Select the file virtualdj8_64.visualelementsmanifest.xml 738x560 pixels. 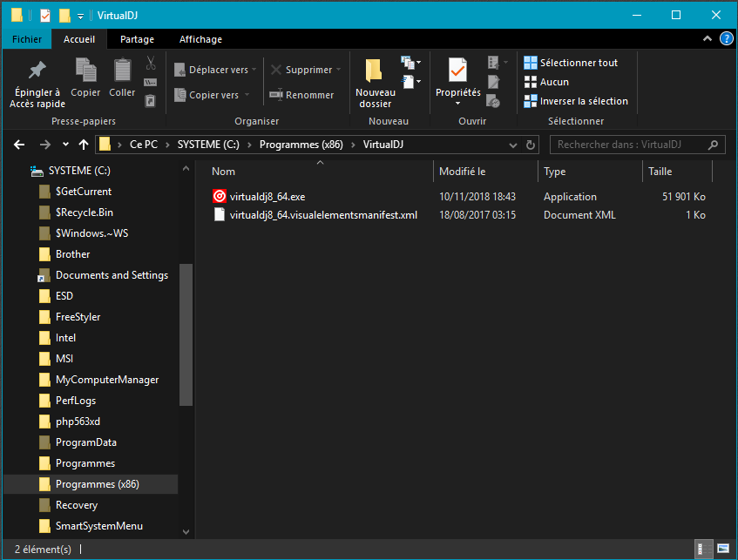point(323,214)
